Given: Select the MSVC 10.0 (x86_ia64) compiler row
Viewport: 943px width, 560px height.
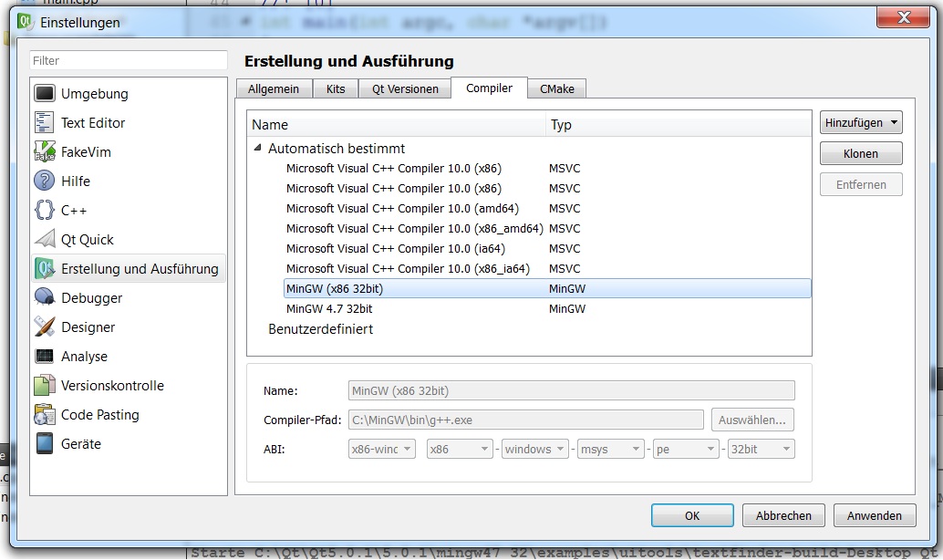Looking at the screenshot, I should click(x=547, y=268).
